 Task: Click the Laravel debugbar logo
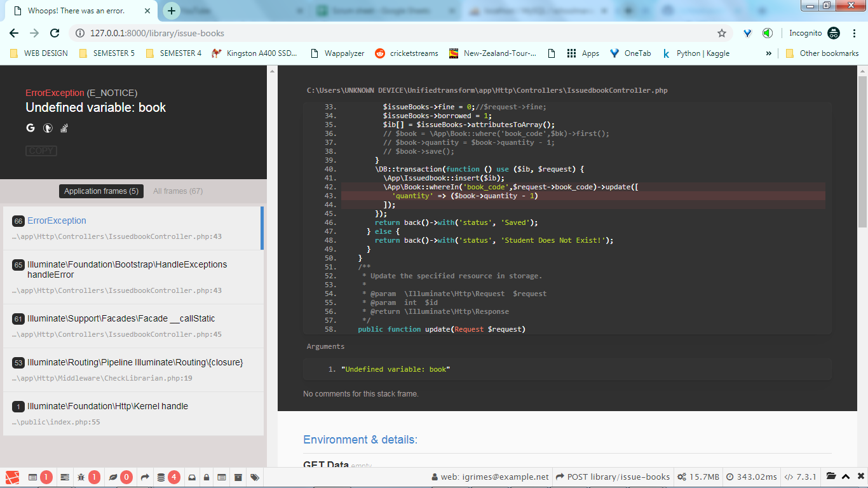(12, 477)
